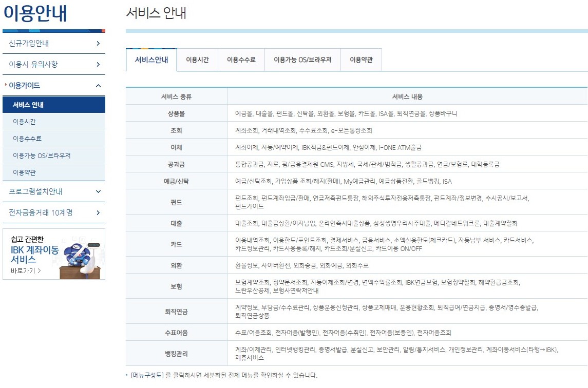Click 전자금융거래 10계명 menu label
588x388 pixels.
pyautogui.click(x=41, y=212)
